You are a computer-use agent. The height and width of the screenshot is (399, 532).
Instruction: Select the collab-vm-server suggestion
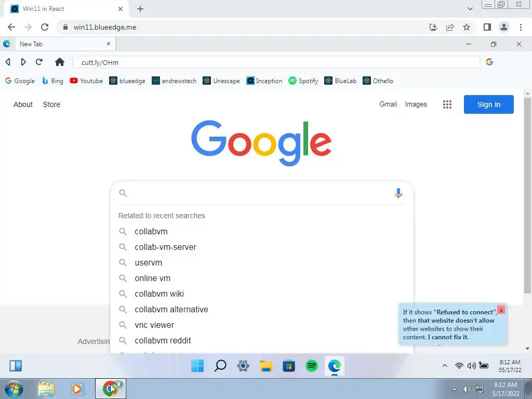(x=261, y=247)
